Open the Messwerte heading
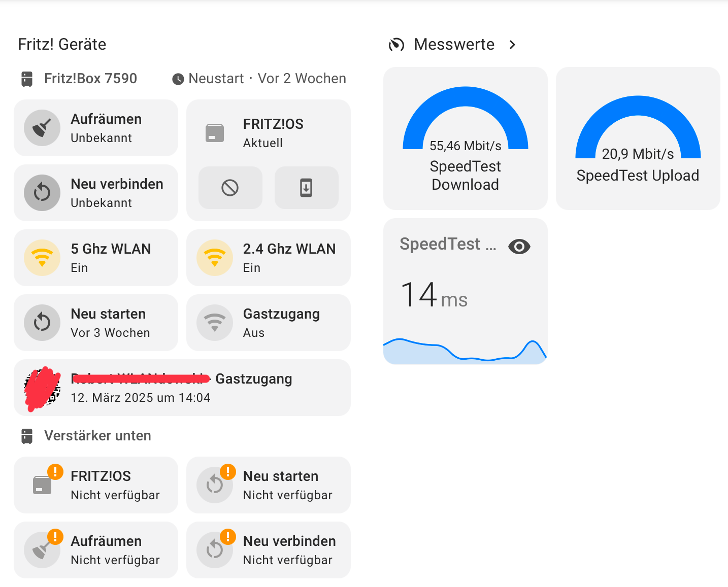The height and width of the screenshot is (587, 728). 454,45
